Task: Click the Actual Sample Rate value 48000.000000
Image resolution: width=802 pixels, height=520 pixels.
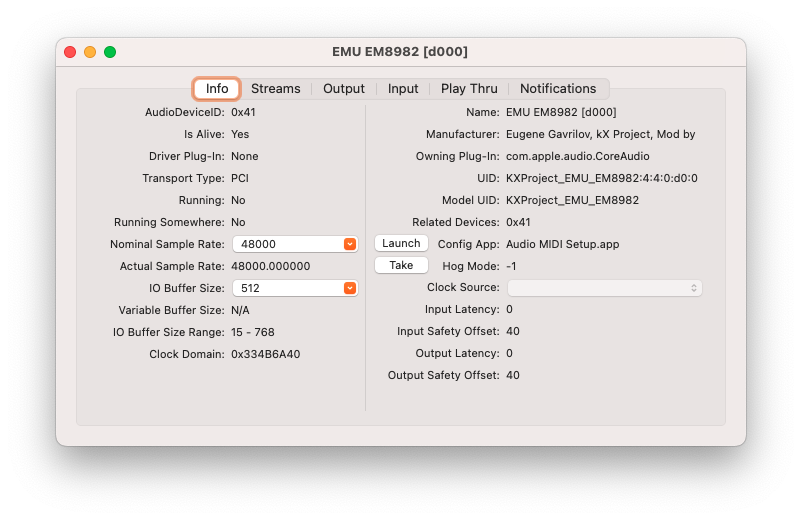Action: coord(271,266)
